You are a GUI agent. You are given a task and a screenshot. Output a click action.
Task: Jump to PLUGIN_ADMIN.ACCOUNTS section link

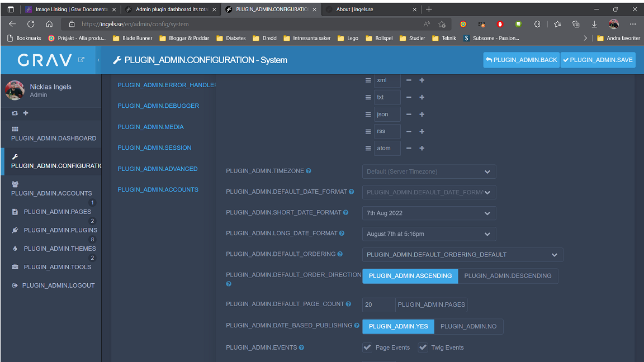pos(158,189)
